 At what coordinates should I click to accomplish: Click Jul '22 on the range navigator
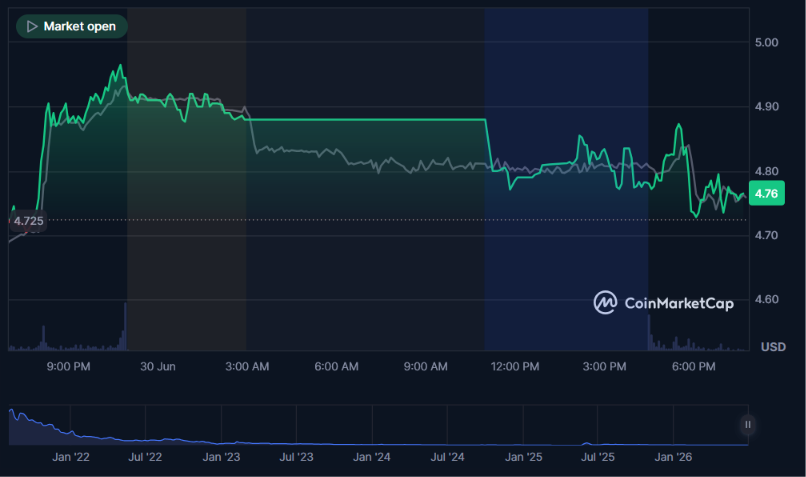[145, 457]
